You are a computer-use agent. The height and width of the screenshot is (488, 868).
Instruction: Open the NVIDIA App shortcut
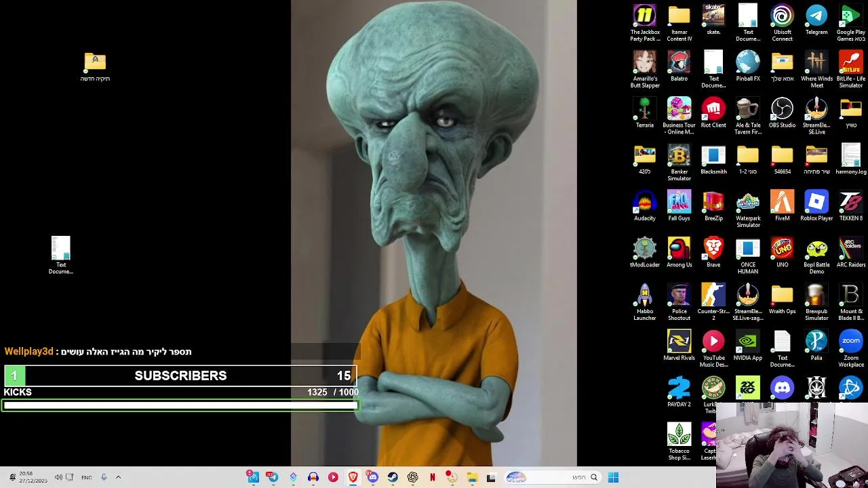[748, 346]
